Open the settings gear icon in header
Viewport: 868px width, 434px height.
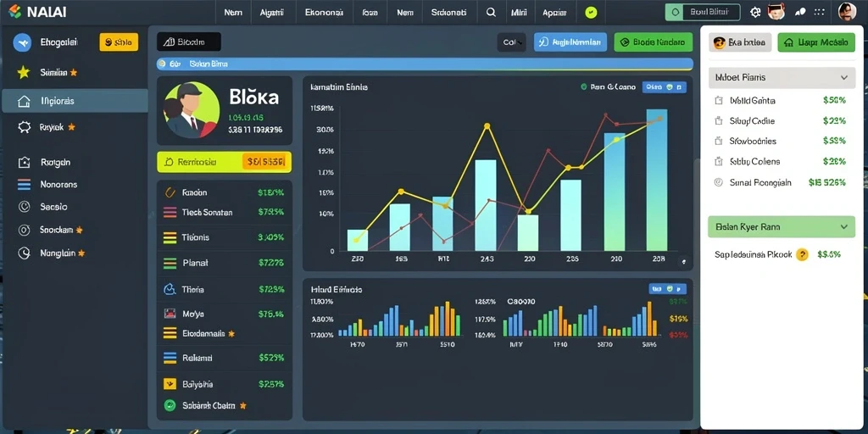755,12
